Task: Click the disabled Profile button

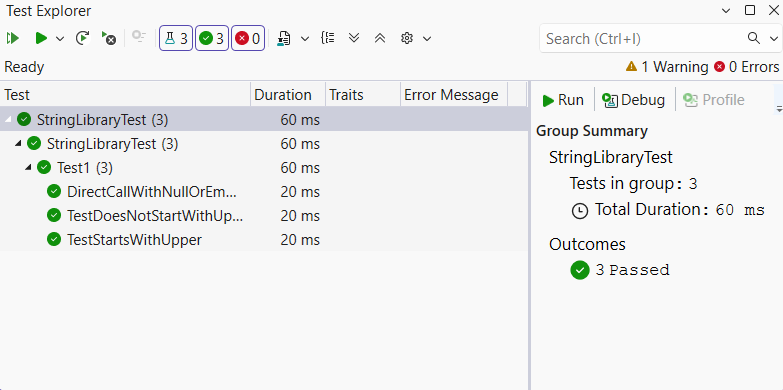Action: click(x=714, y=100)
